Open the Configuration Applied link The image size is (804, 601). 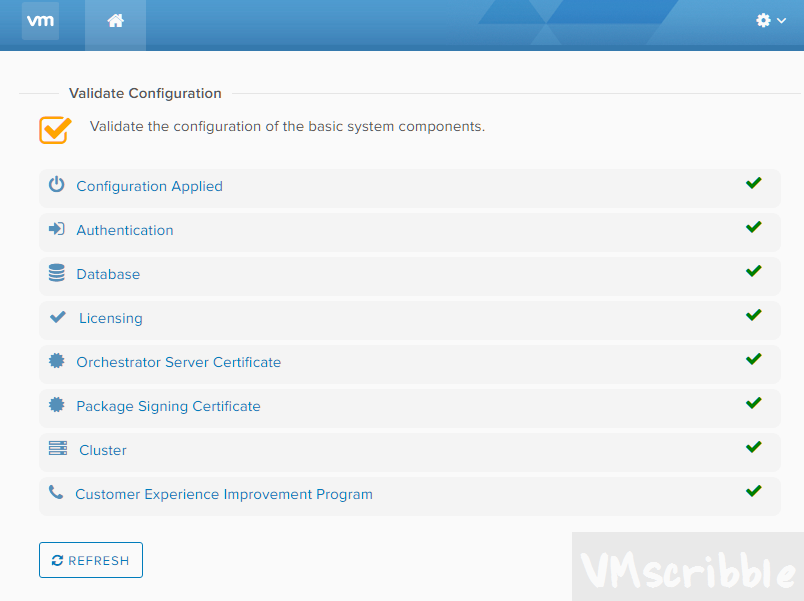pyautogui.click(x=149, y=186)
